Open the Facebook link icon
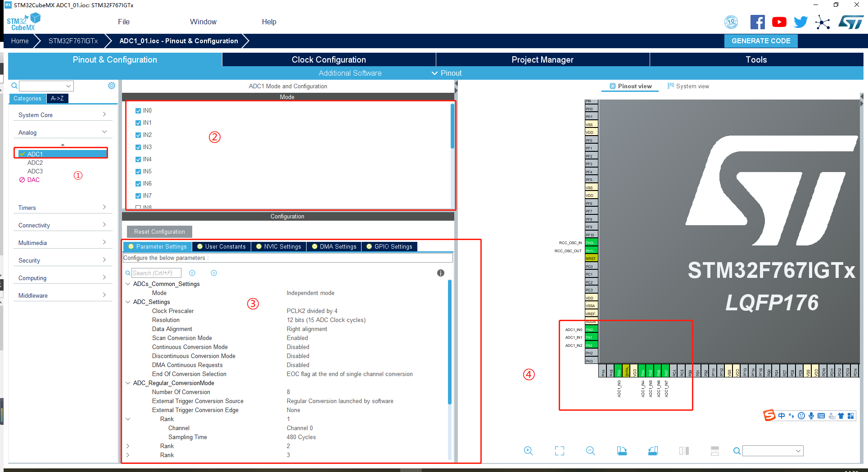The height and width of the screenshot is (472, 868). coord(758,22)
